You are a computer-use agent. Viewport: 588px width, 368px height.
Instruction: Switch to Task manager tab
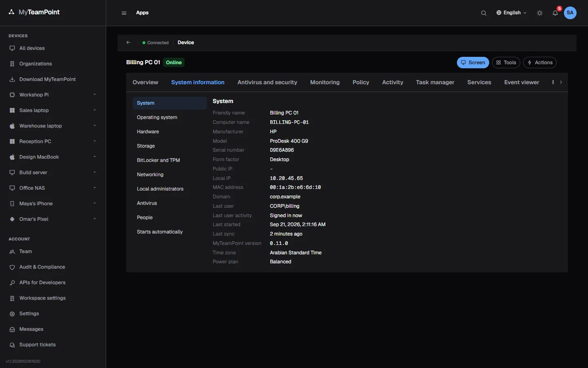(435, 82)
